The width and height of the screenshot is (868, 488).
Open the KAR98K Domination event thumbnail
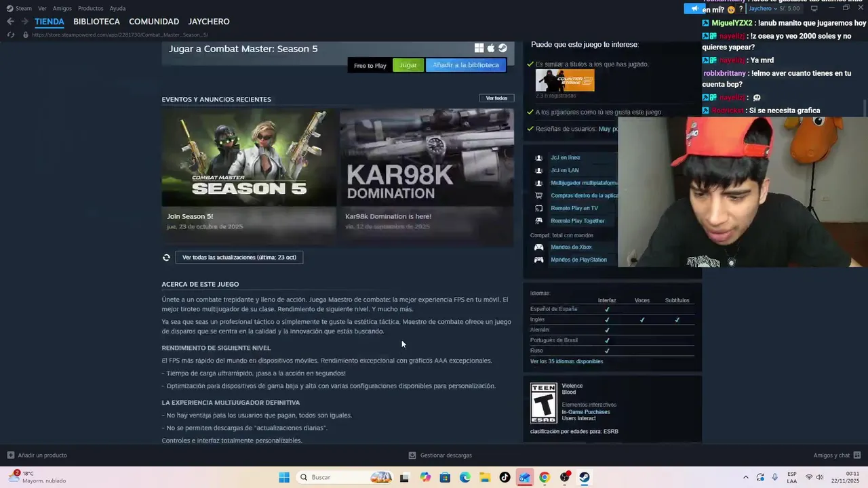(427, 157)
